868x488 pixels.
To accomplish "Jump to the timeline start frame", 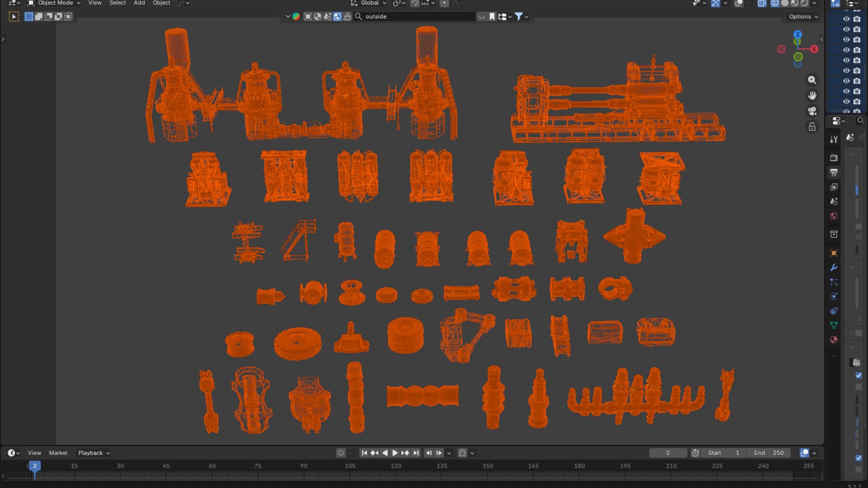I will [x=364, y=453].
